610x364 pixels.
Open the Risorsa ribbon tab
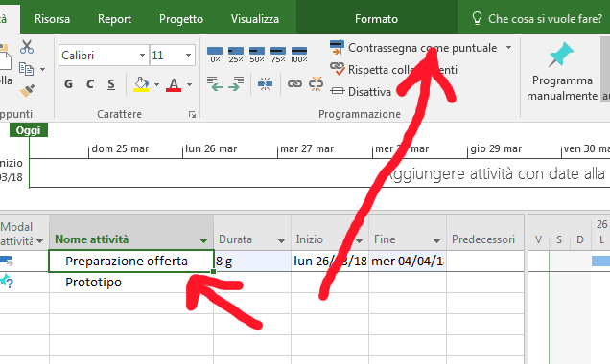click(x=52, y=19)
